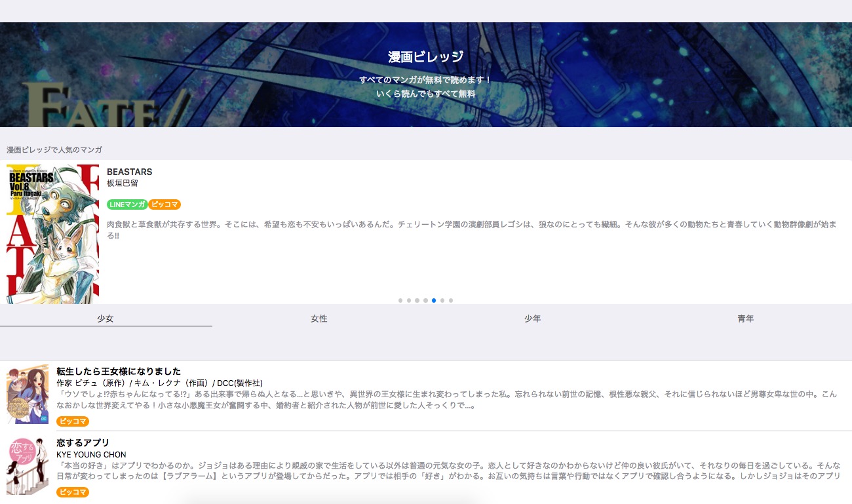Click the author name KYE YOUNG CHON
This screenshot has height=504, width=852.
(x=91, y=454)
